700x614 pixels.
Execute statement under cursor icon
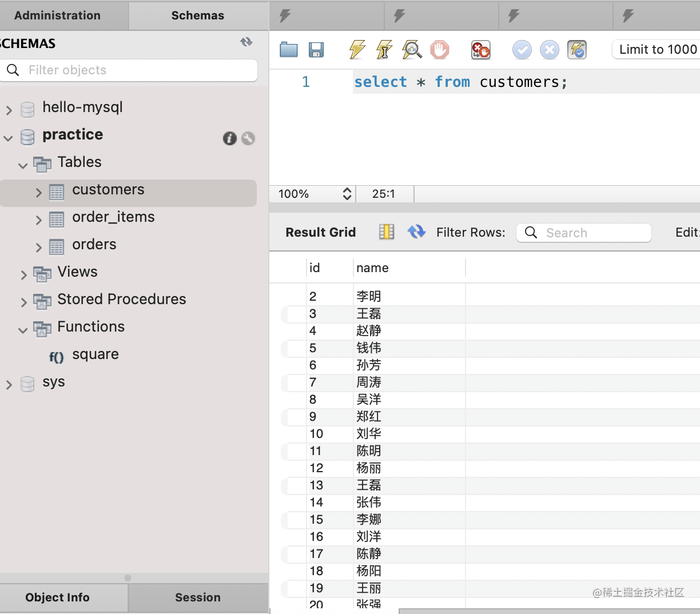pyautogui.click(x=384, y=50)
